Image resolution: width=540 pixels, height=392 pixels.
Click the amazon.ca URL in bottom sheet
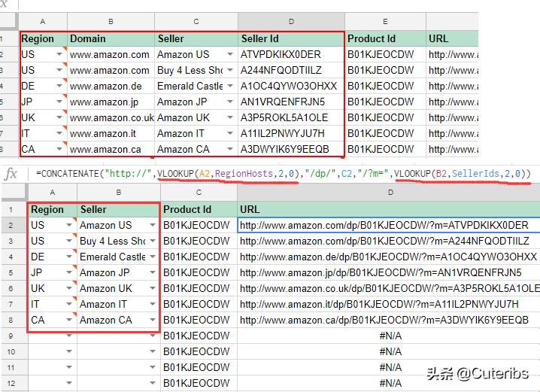click(x=389, y=320)
